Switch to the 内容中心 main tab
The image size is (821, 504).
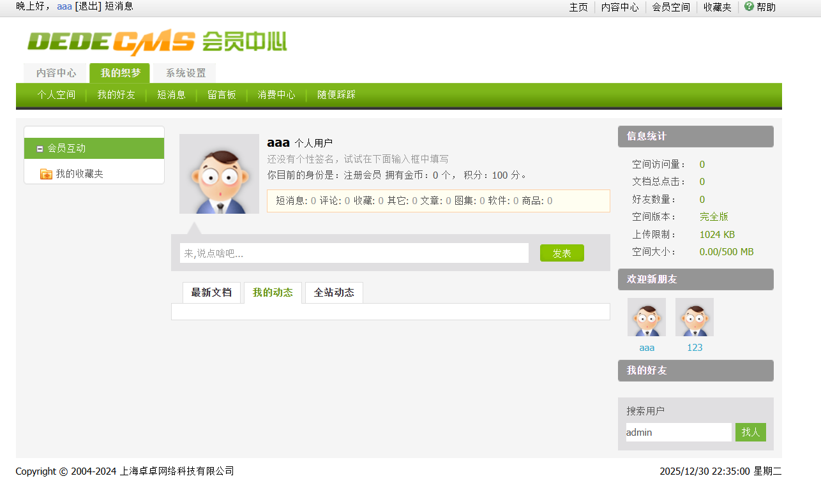coord(56,73)
